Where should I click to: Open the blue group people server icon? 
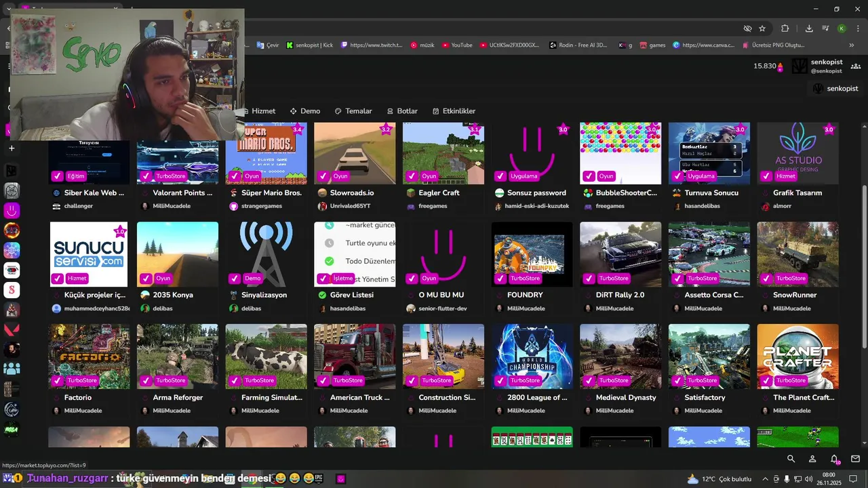pos(12,369)
